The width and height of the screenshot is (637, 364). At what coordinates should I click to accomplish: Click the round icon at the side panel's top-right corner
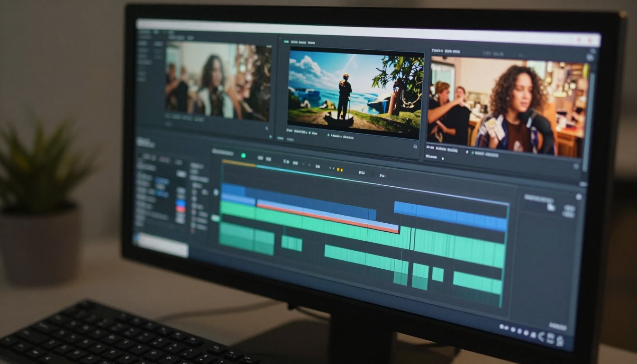click(x=579, y=197)
